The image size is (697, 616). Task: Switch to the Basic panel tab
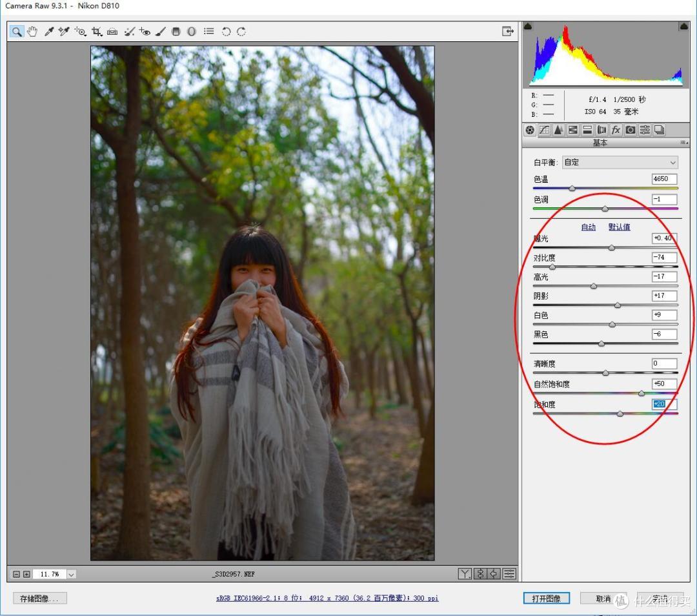tap(530, 130)
